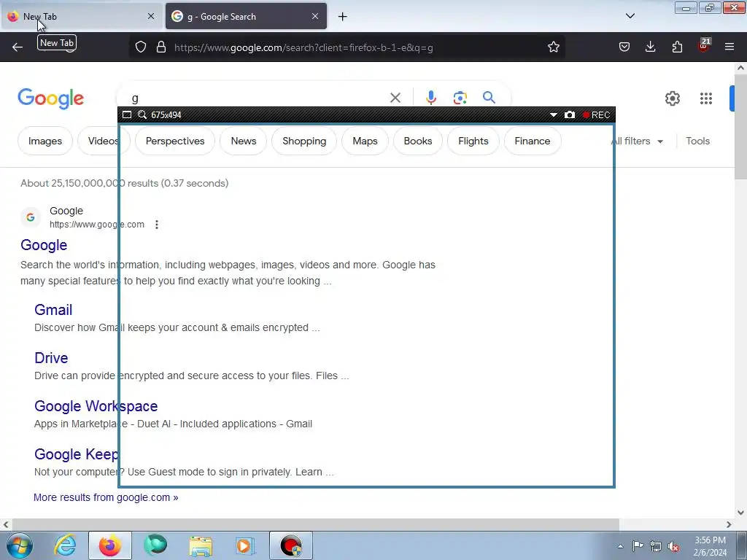
Task: Click the vertical scrollbar up arrow
Action: (740, 68)
